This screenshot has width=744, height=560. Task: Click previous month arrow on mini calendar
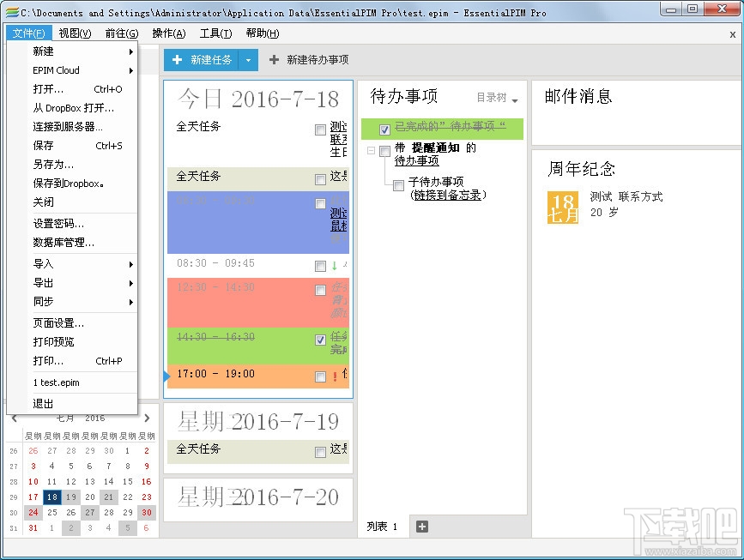click(x=14, y=418)
